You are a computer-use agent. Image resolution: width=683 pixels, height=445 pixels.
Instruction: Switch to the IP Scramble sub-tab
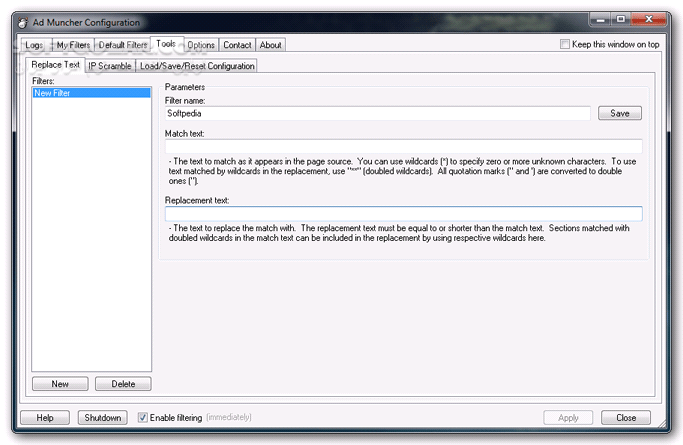pos(110,66)
